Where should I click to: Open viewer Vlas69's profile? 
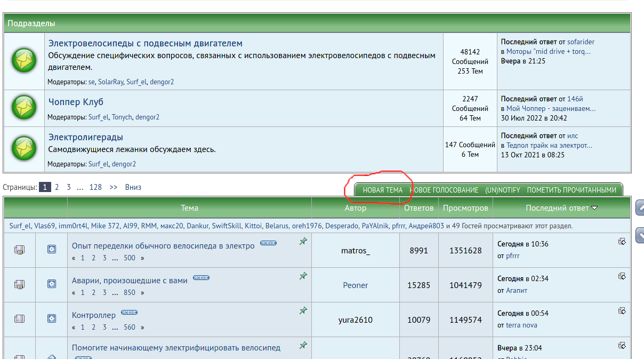44,226
